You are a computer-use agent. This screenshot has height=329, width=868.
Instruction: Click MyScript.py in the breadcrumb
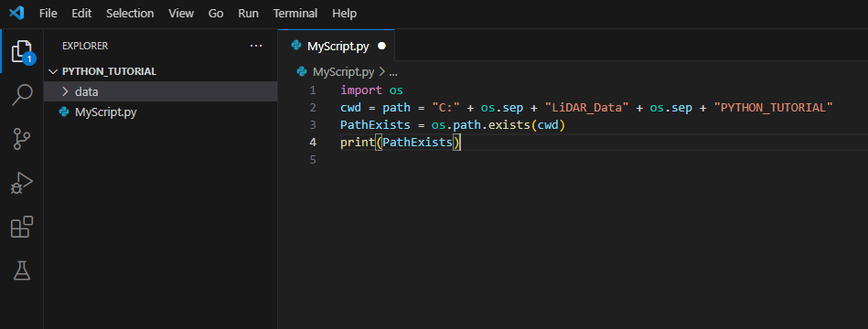[x=343, y=72]
